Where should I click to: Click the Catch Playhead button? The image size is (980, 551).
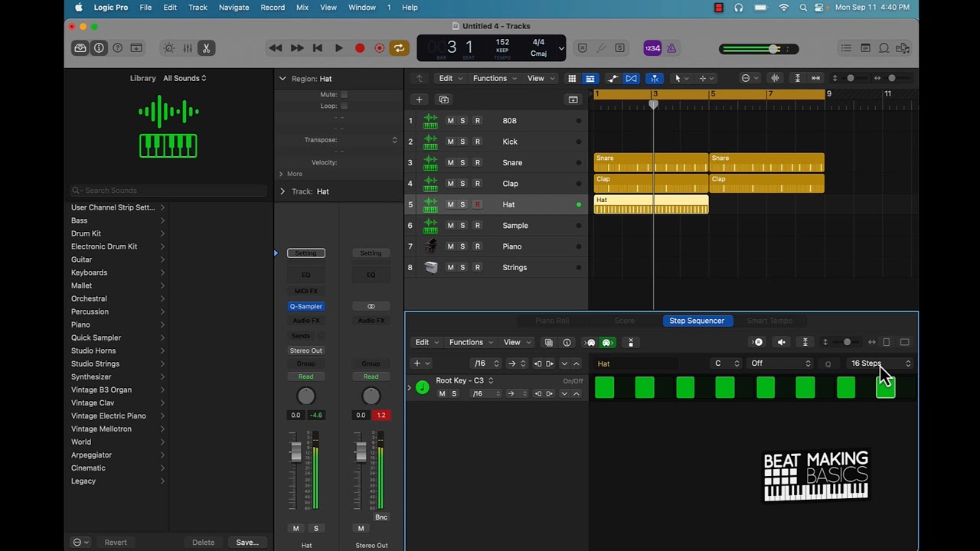tap(655, 78)
